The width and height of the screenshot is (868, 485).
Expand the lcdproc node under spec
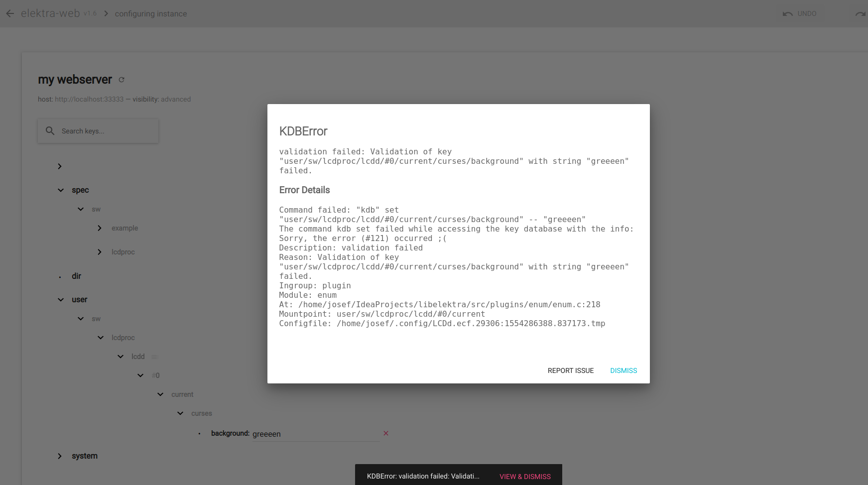tap(100, 252)
